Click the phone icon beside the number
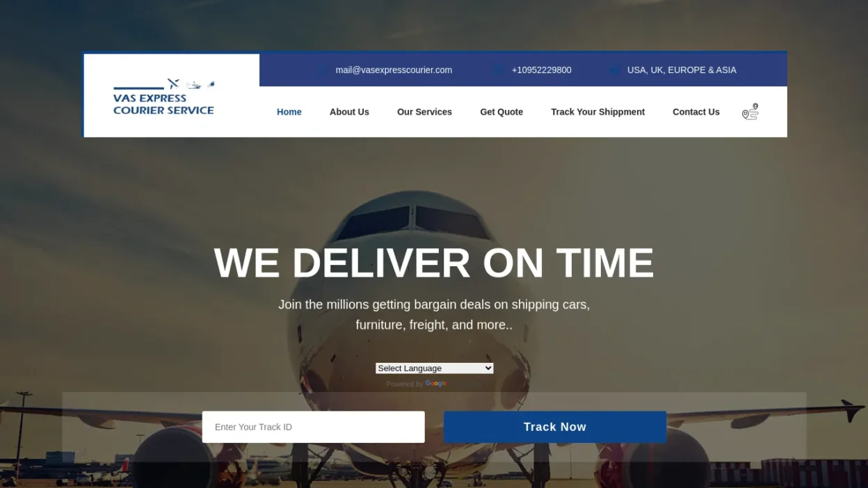The width and height of the screenshot is (868, 488). [x=499, y=70]
